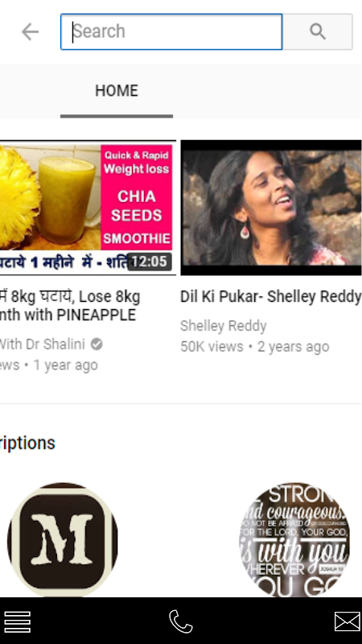Viewport: 362px width, 644px height.
Task: Open Dil Ki Pukar- Shelley Reddy title
Action: tap(271, 296)
